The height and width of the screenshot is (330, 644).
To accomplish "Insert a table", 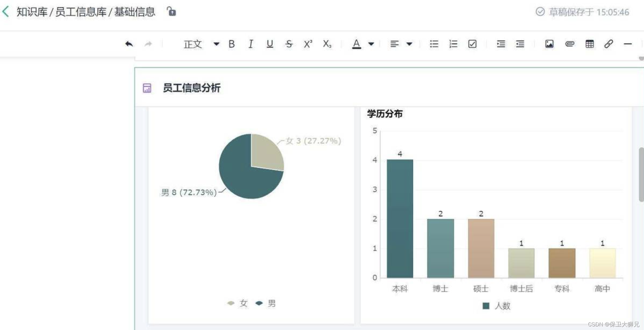I will (x=589, y=44).
